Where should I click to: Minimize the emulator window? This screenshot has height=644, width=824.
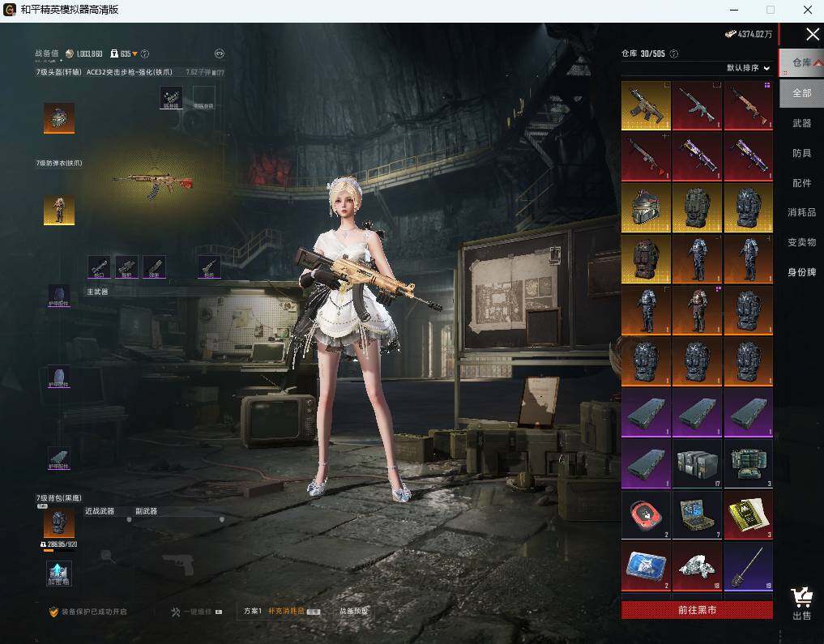pyautogui.click(x=734, y=10)
